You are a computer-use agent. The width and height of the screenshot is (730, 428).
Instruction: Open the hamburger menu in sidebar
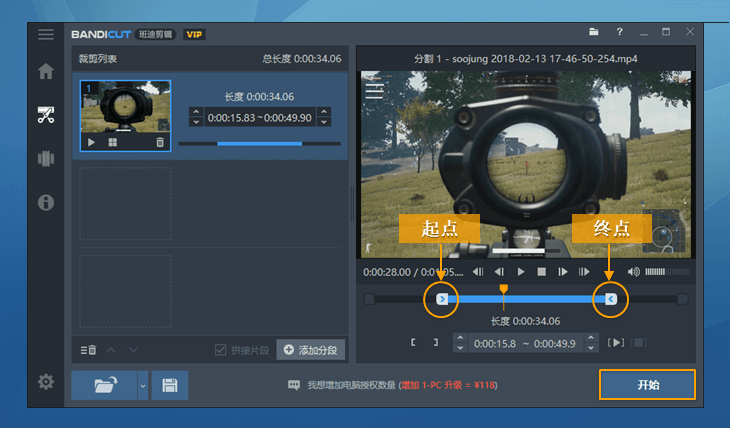pyautogui.click(x=46, y=34)
